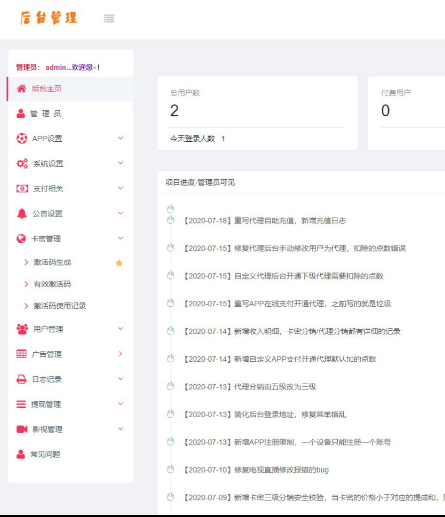Click log entry 新增APP注册限制

point(287,442)
